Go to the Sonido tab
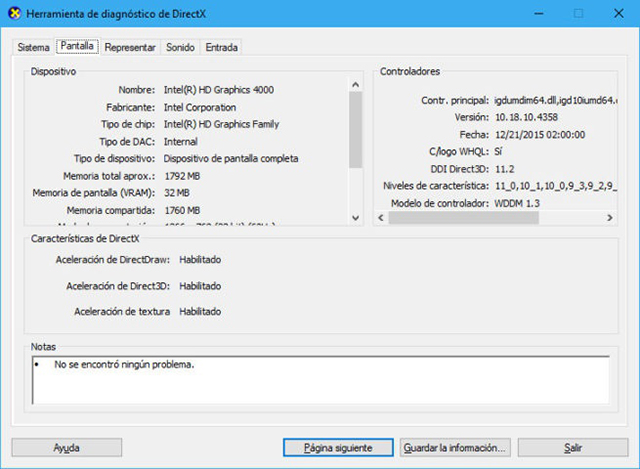 [x=180, y=47]
